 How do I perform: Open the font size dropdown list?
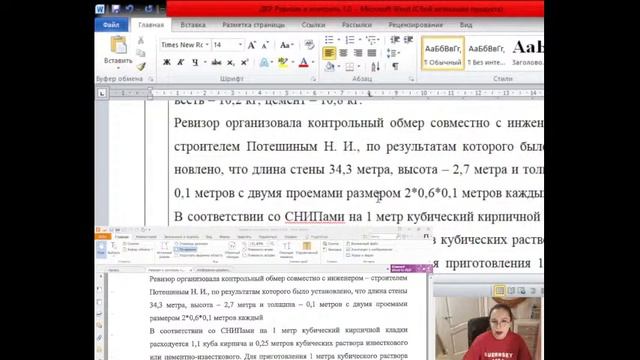click(x=240, y=45)
